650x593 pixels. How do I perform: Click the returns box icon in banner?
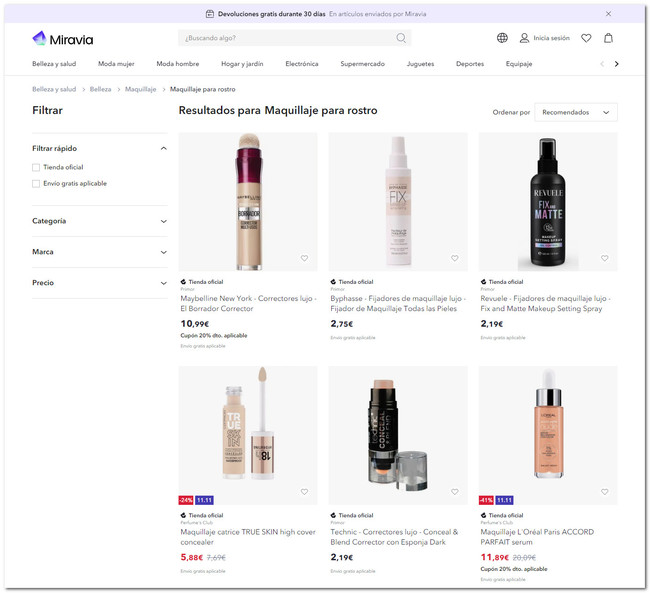point(210,14)
